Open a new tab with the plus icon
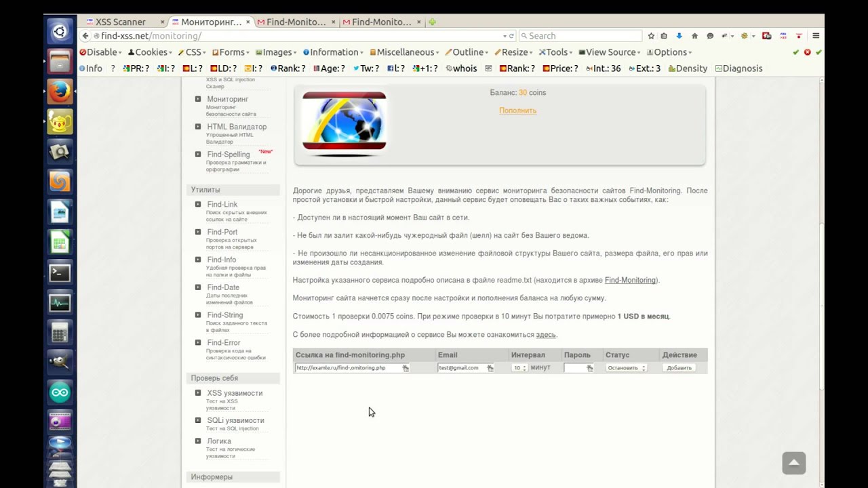 (432, 22)
